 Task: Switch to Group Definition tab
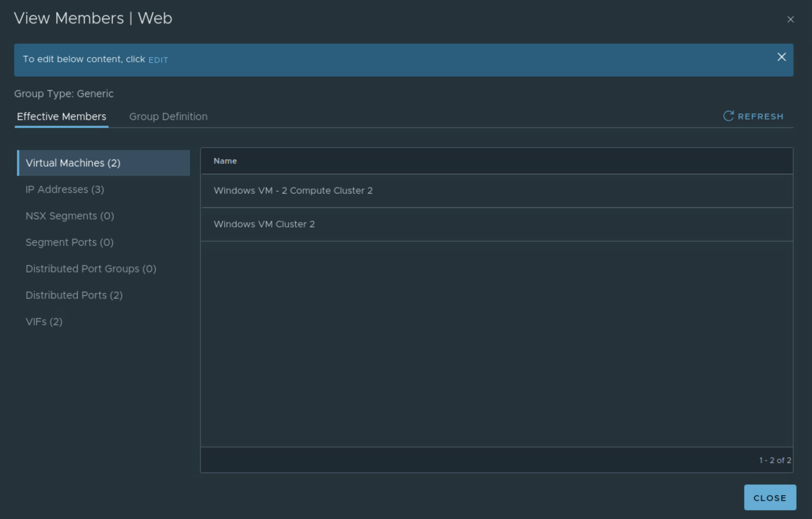168,116
